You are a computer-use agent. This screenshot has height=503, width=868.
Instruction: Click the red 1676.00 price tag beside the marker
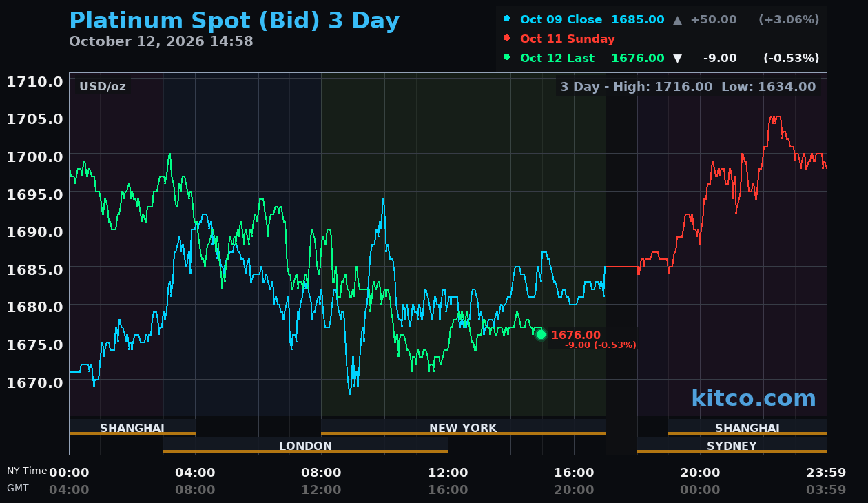point(576,335)
